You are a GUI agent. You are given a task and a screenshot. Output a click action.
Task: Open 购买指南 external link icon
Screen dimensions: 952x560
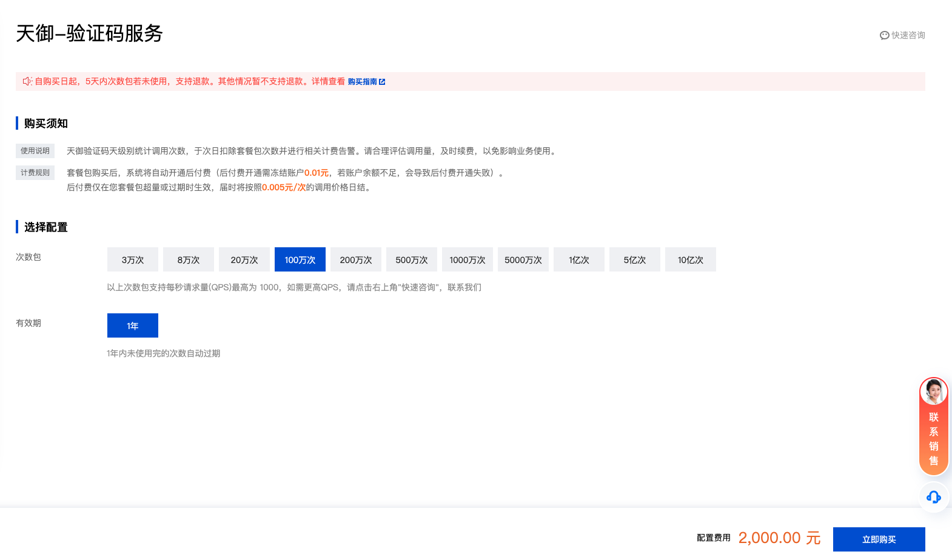click(x=382, y=82)
